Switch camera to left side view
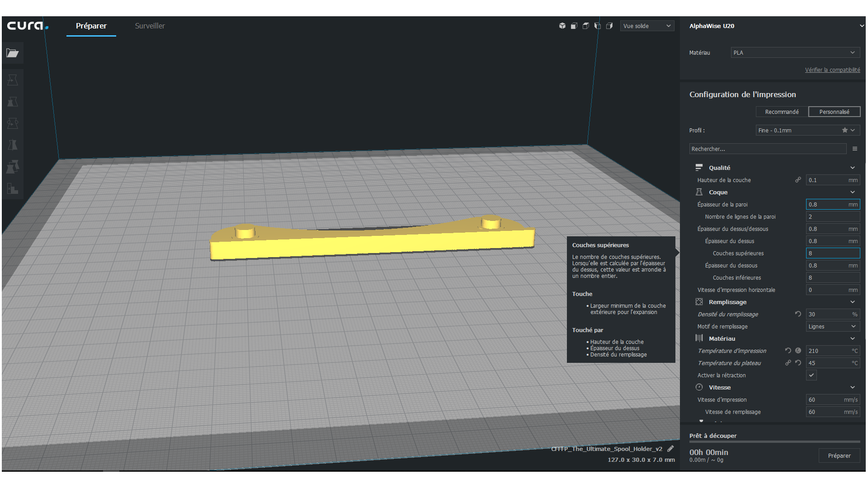Screen dimensions: 868x488 pos(597,26)
